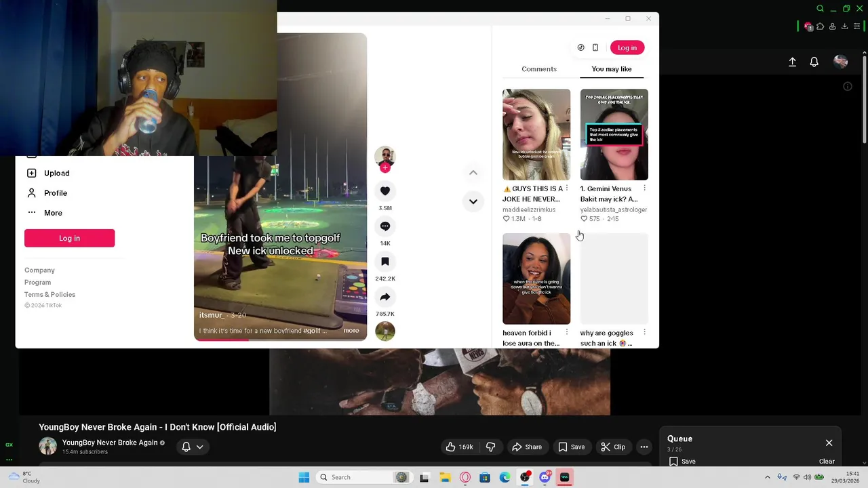Open subscription bell dropdown next to channel name

click(x=193, y=447)
